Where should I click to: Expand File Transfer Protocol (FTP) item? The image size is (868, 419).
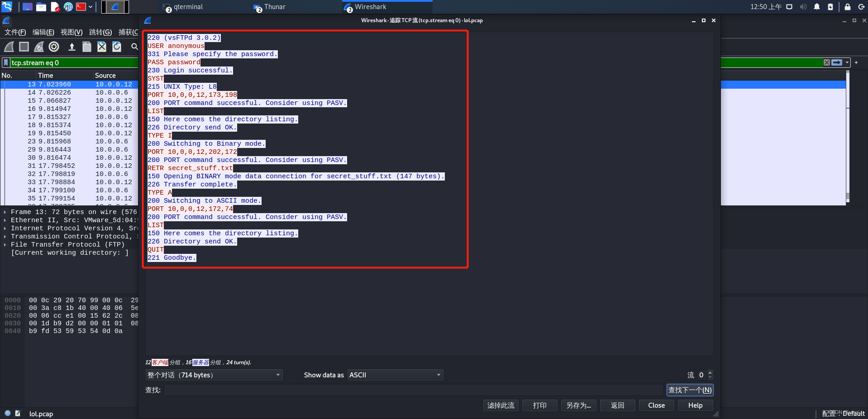coord(5,244)
